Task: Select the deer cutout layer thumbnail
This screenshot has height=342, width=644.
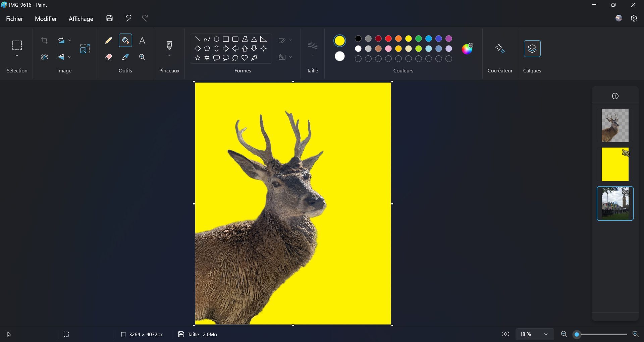Action: 615,125
